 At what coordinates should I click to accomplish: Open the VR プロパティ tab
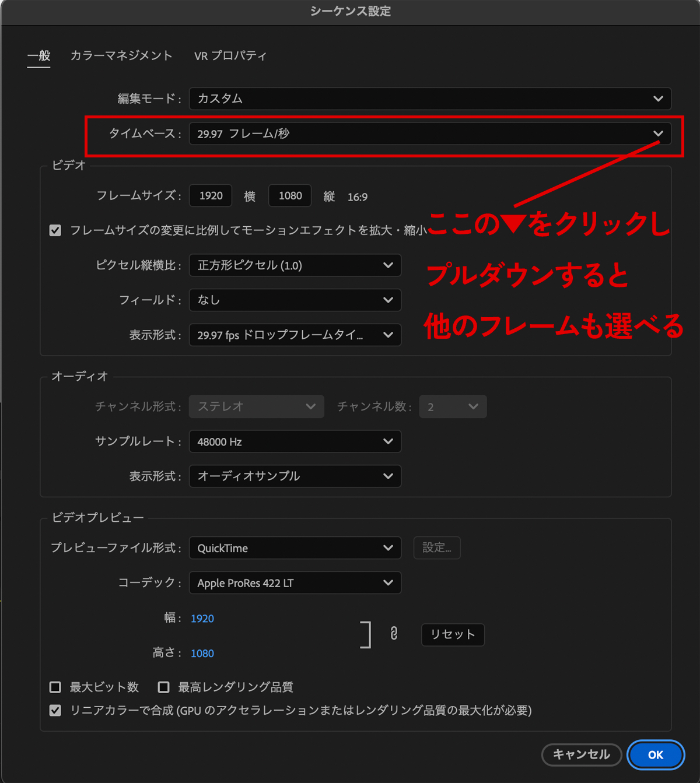coord(230,55)
